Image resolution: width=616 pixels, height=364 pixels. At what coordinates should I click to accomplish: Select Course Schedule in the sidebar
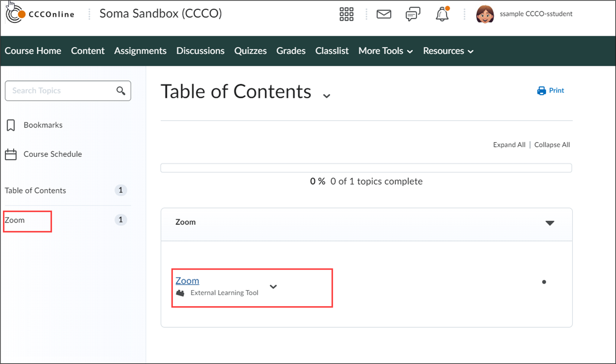point(52,154)
